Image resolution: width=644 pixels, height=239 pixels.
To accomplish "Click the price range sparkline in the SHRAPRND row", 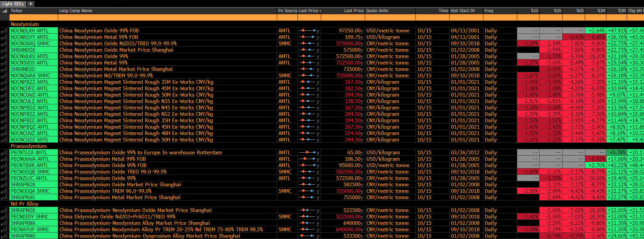I will tap(308, 236).
